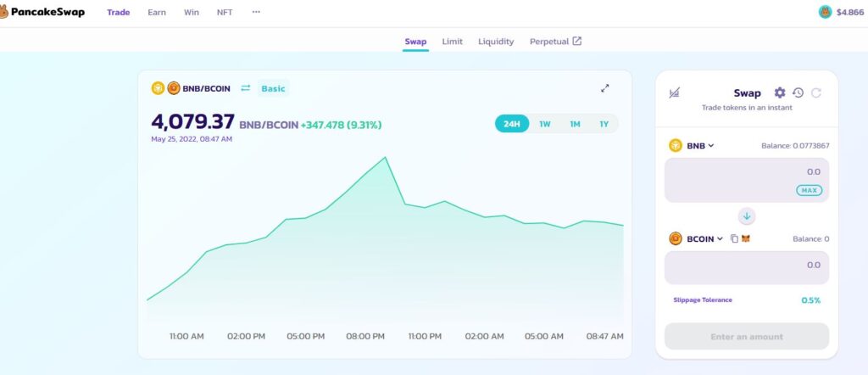This screenshot has width=868, height=375.
Task: Click the BCOIN token icon in chart header
Action: pos(174,88)
